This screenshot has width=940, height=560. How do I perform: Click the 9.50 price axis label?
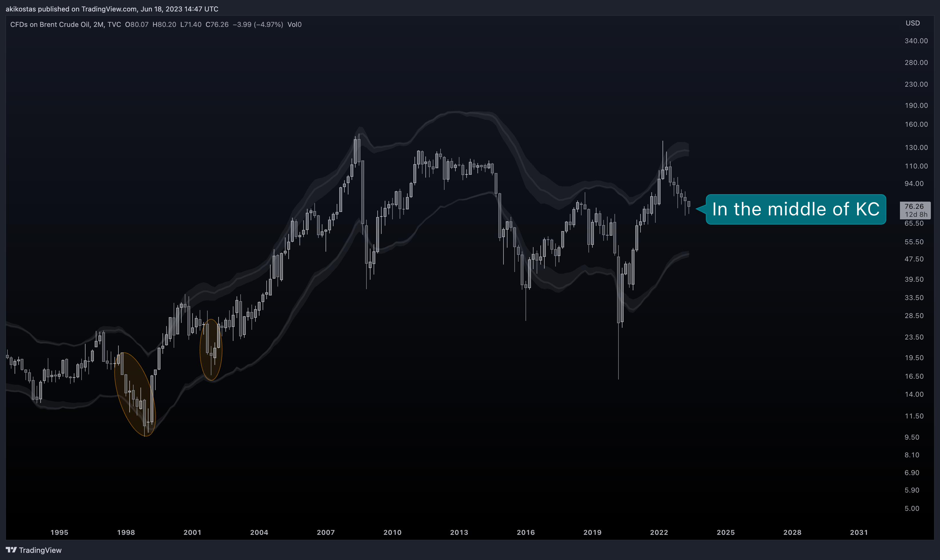[x=912, y=437]
